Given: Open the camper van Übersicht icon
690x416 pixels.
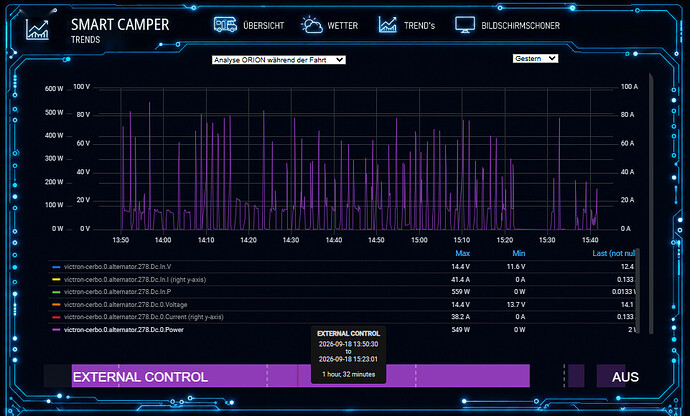Looking at the screenshot, I should point(225,25).
